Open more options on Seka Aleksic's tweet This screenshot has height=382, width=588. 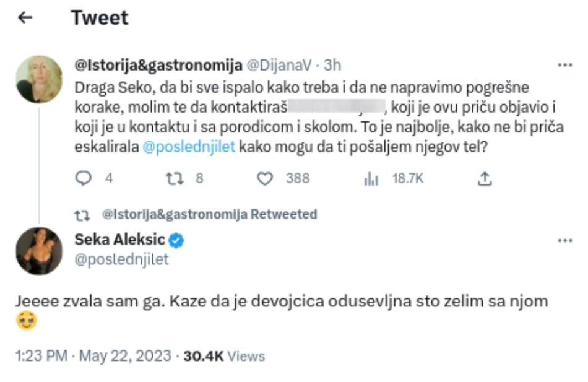(x=564, y=240)
